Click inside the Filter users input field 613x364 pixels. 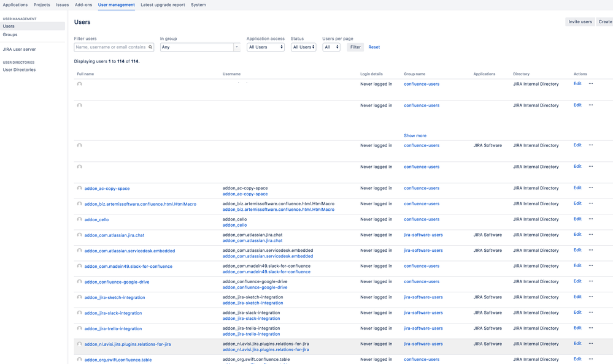tap(110, 47)
